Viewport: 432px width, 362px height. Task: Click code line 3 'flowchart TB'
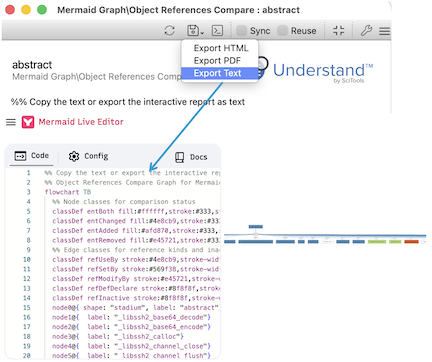pyautogui.click(x=68, y=192)
